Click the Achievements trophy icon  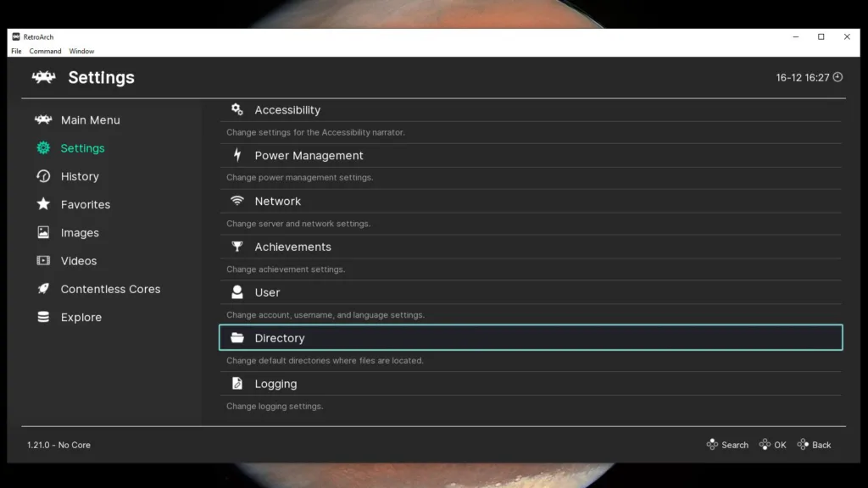click(236, 247)
